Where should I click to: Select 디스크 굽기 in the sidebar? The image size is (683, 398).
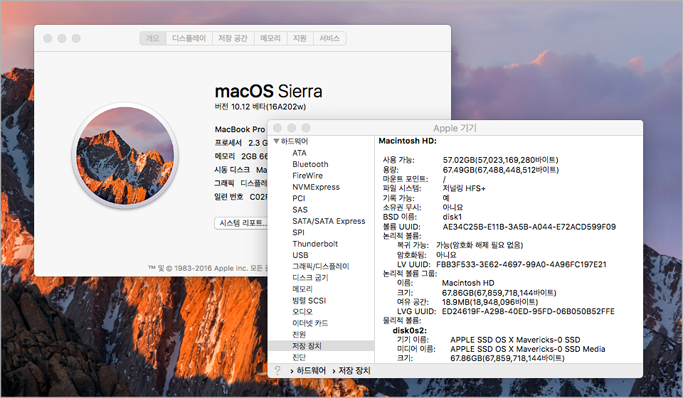coord(310,277)
